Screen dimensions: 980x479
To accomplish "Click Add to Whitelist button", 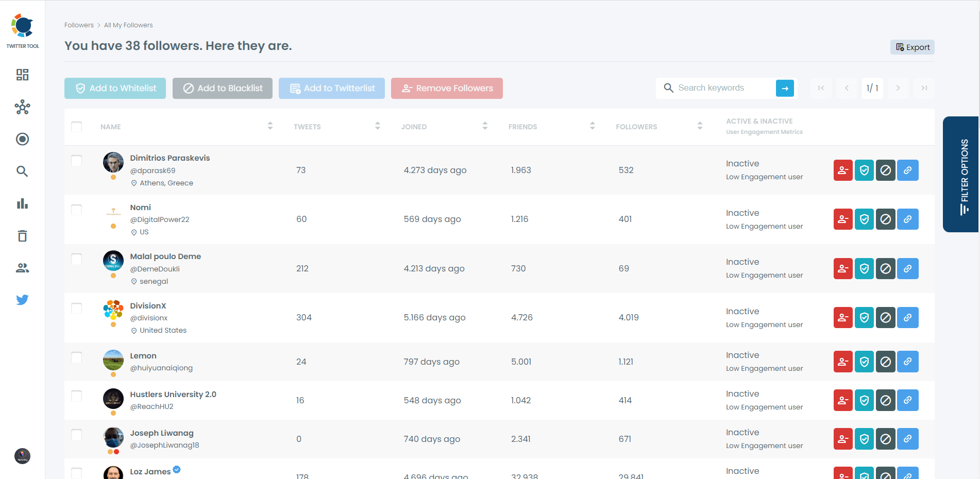I will click(115, 88).
